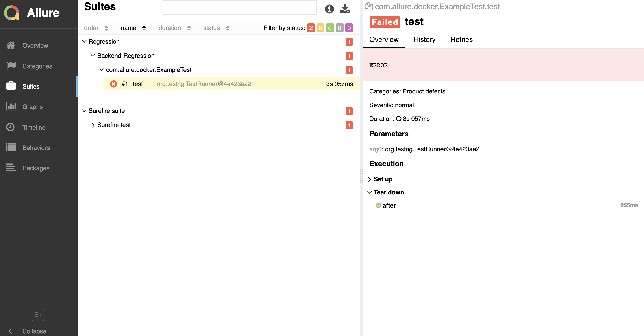Open the Retries tab
644x336 pixels.
point(461,39)
